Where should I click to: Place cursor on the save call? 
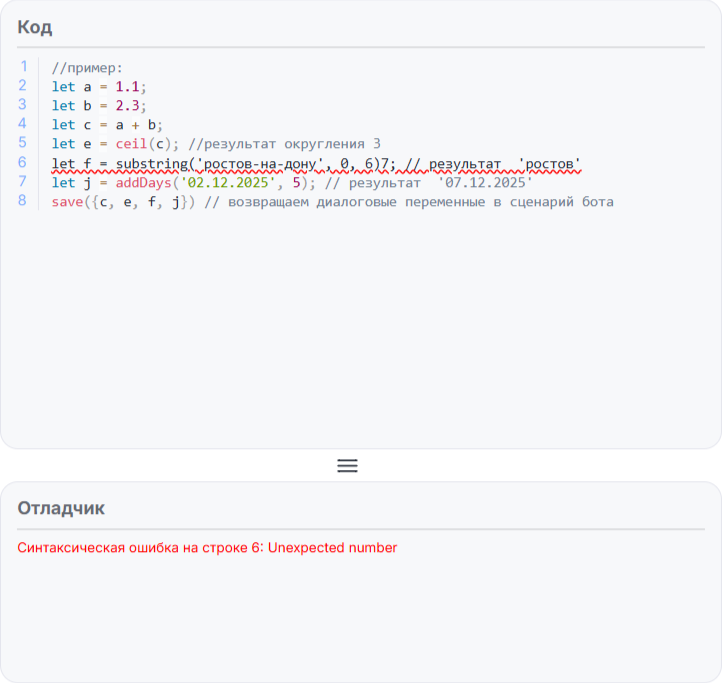pyautogui.click(x=68, y=202)
